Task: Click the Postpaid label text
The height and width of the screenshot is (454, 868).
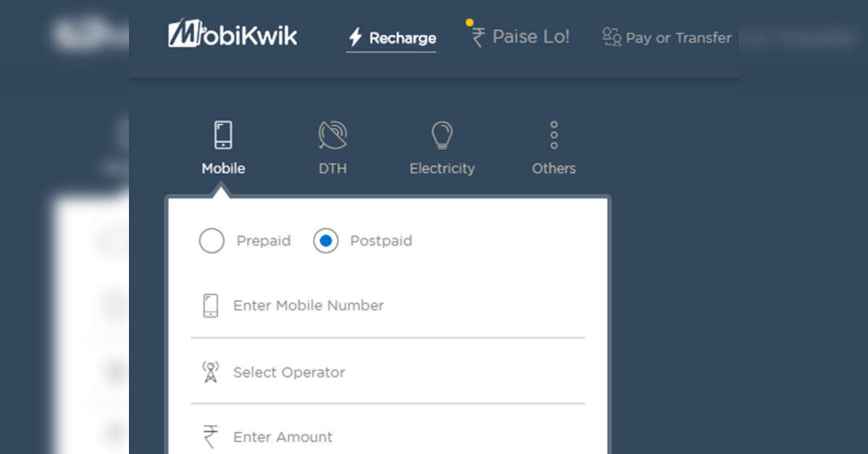Action: pos(381,241)
